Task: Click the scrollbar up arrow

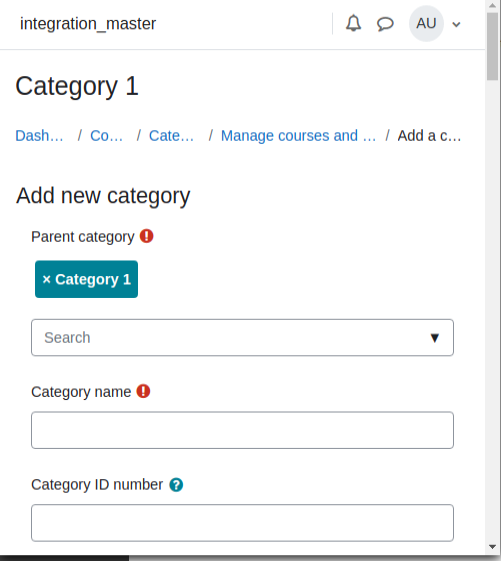Action: click(x=492, y=6)
